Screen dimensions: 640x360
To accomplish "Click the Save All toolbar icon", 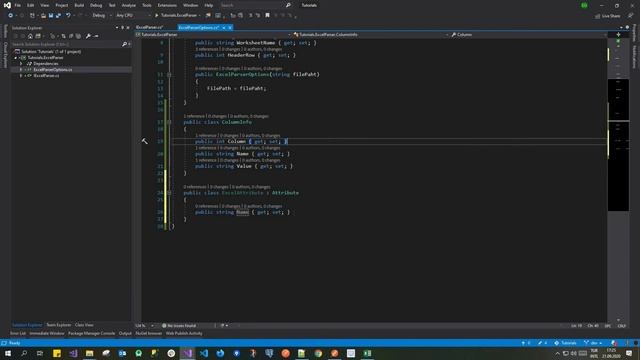I will (58, 16).
